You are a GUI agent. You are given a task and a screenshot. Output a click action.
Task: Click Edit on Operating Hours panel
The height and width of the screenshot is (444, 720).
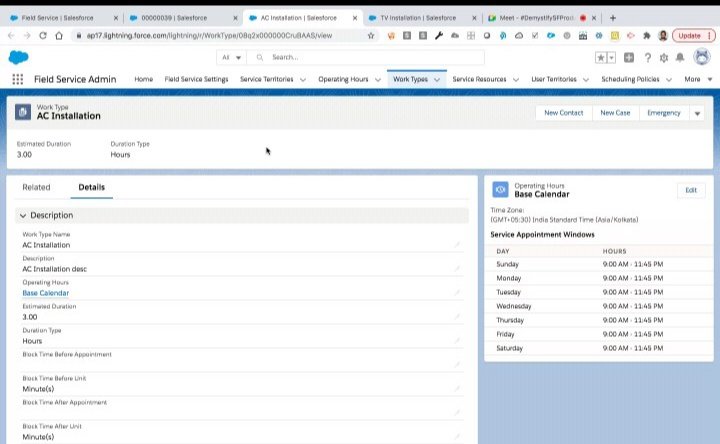pos(691,190)
